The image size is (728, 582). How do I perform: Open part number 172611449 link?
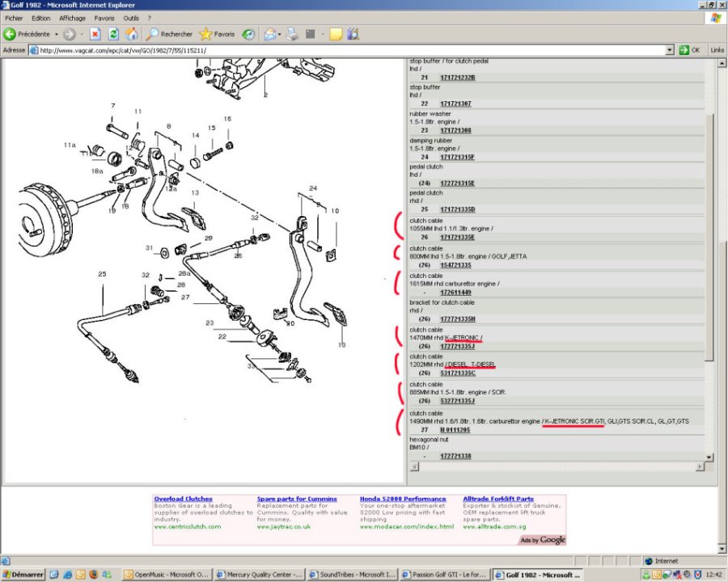click(455, 293)
